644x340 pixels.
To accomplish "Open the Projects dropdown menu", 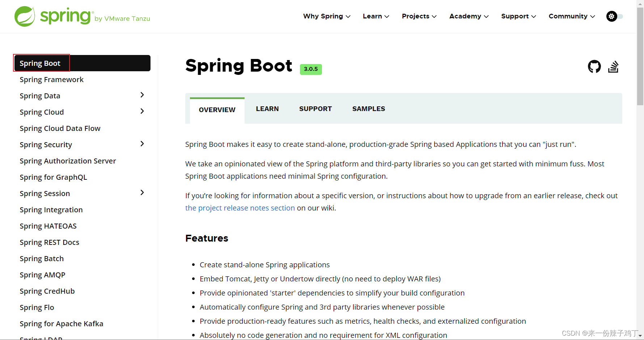I will (419, 16).
